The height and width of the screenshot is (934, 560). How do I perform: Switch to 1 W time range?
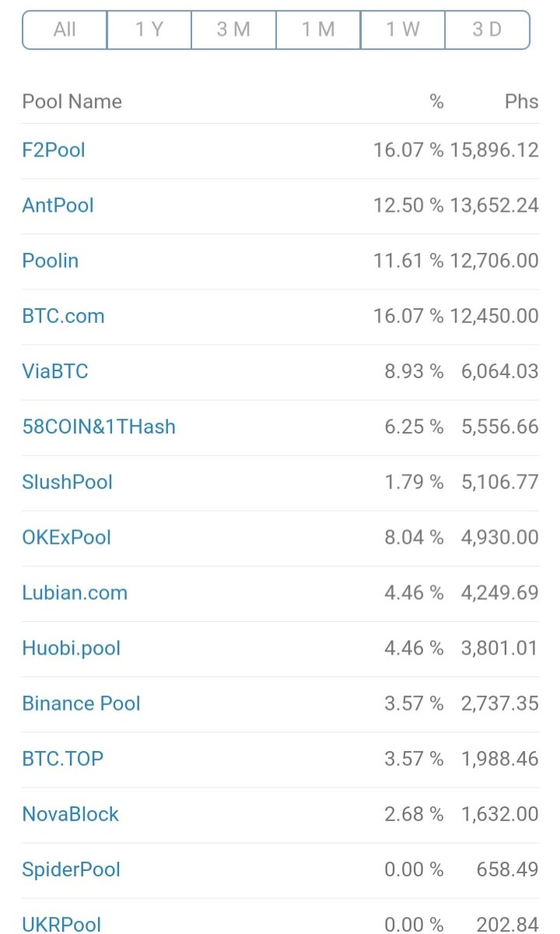(403, 30)
